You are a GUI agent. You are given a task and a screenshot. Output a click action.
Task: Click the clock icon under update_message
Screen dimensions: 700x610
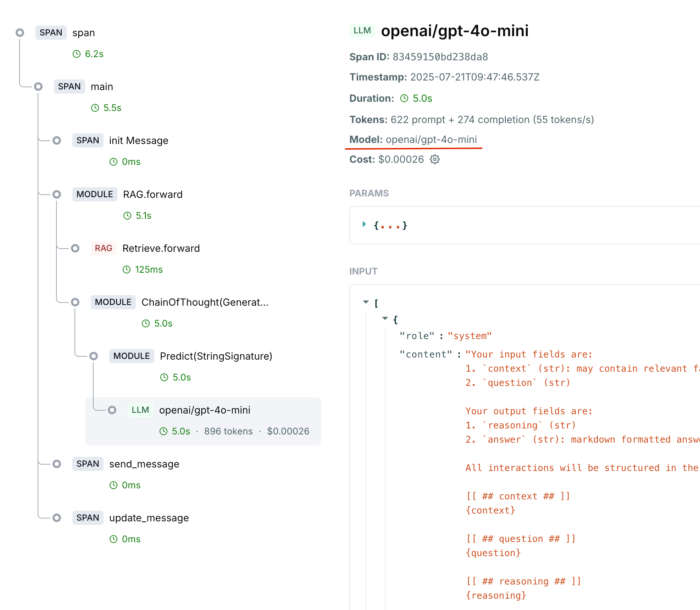pos(113,539)
